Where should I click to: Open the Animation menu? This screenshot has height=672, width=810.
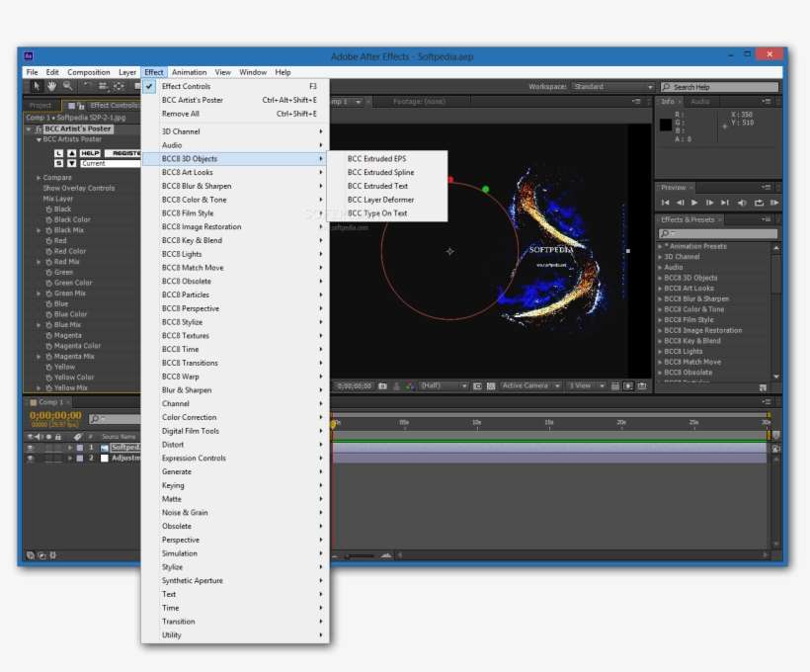[x=189, y=72]
